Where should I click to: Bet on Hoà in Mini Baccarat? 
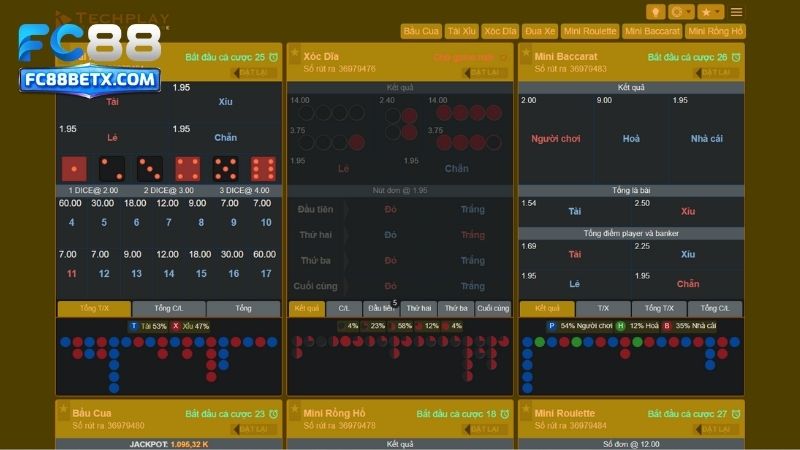(x=631, y=138)
